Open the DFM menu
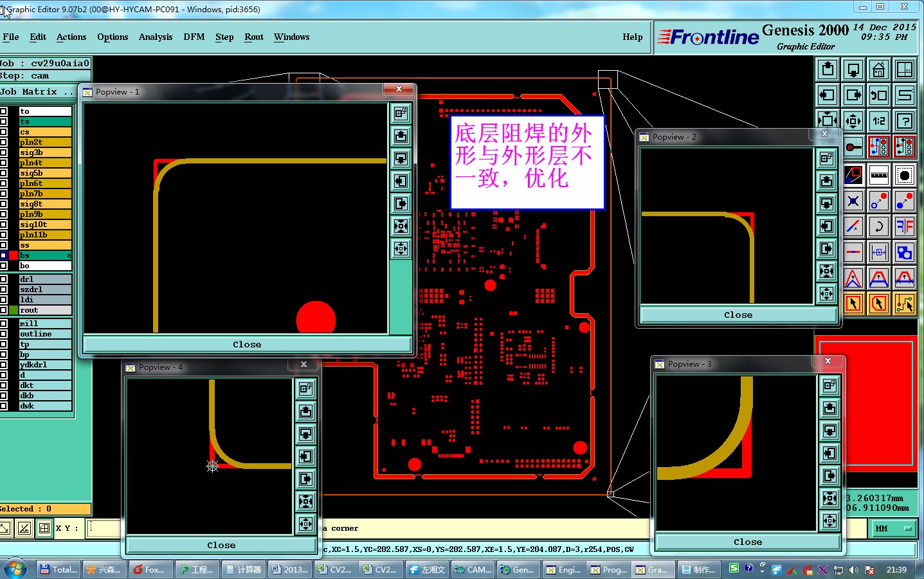This screenshot has width=924, height=579. click(194, 37)
